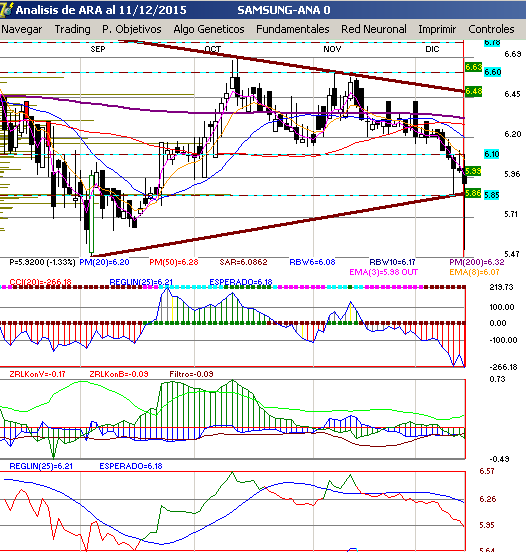
Task: Open the Navegar menu
Action: (21, 29)
